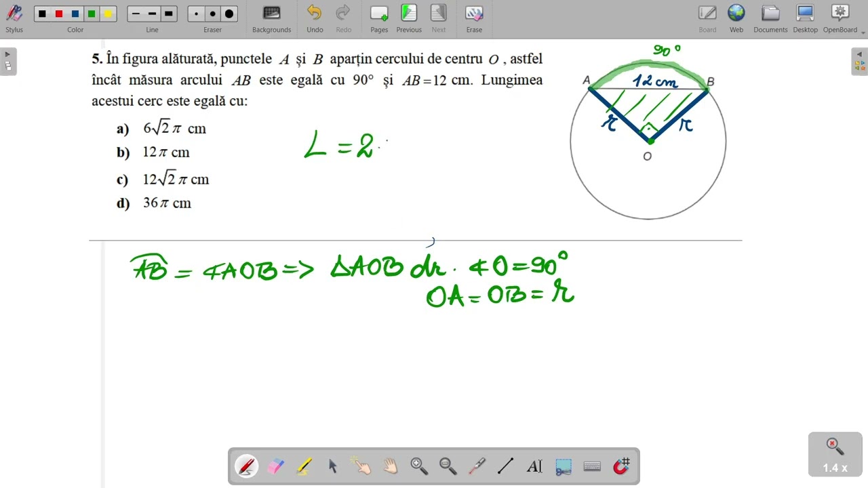868x488 pixels.
Task: Select the Draw lines tool
Action: pyautogui.click(x=506, y=466)
